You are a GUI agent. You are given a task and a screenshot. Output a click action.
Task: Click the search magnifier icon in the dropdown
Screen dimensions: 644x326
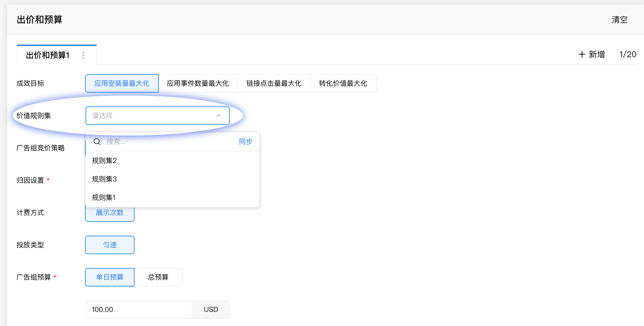97,142
